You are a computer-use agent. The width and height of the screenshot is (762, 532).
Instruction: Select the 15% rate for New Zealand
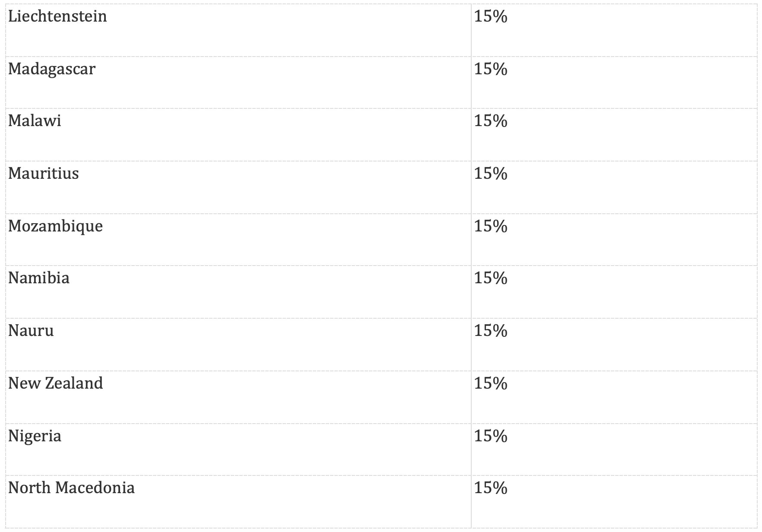(x=491, y=383)
